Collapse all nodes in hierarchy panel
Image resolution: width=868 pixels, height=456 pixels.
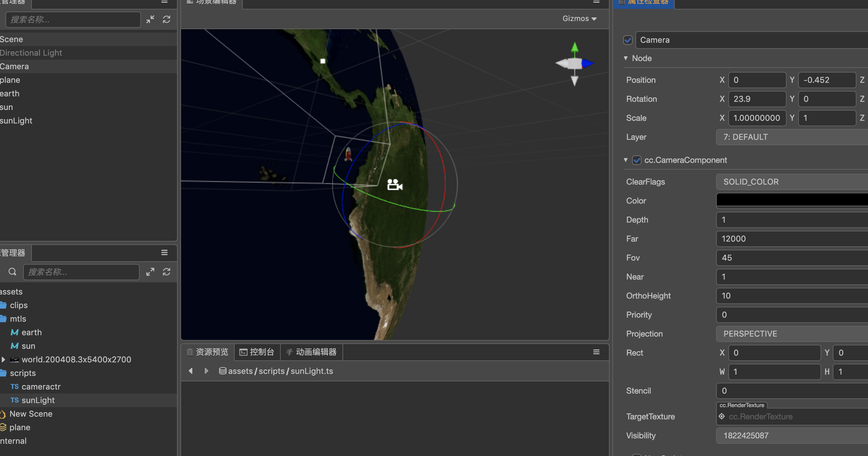tap(150, 19)
